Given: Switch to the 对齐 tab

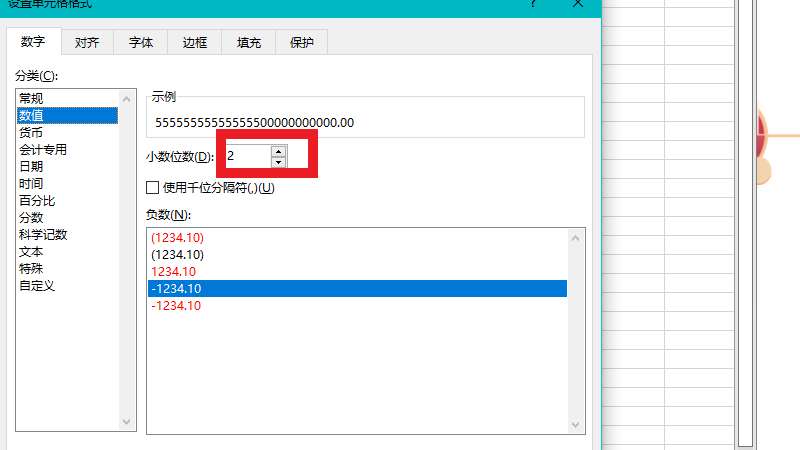Looking at the screenshot, I should (x=87, y=43).
